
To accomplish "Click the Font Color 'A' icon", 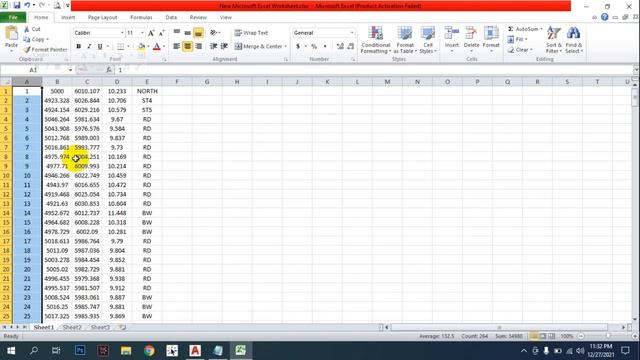I will pos(157,47).
